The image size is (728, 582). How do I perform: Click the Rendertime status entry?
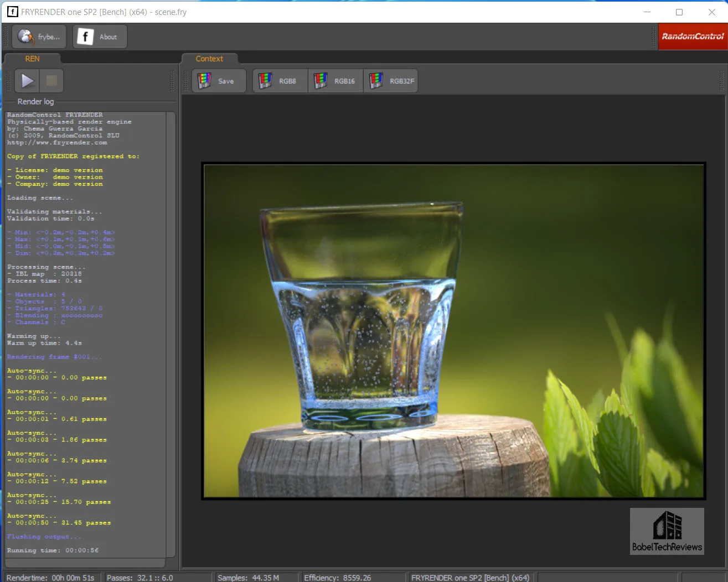50,578
